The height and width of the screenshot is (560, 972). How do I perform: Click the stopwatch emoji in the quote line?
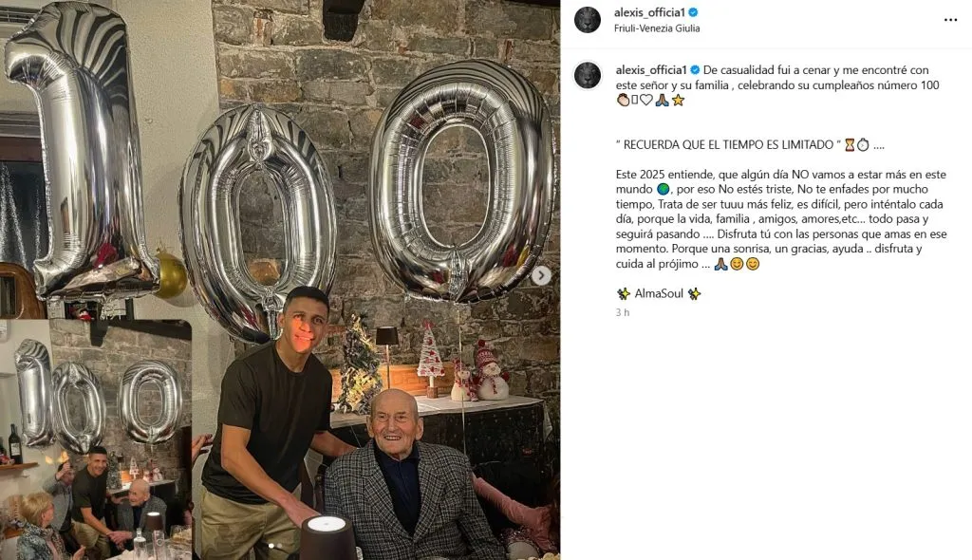(864, 144)
